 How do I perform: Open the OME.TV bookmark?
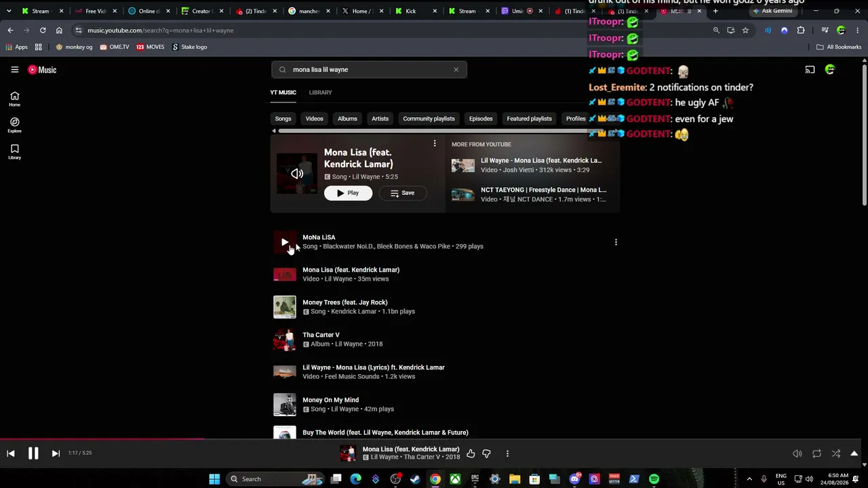coord(114,47)
